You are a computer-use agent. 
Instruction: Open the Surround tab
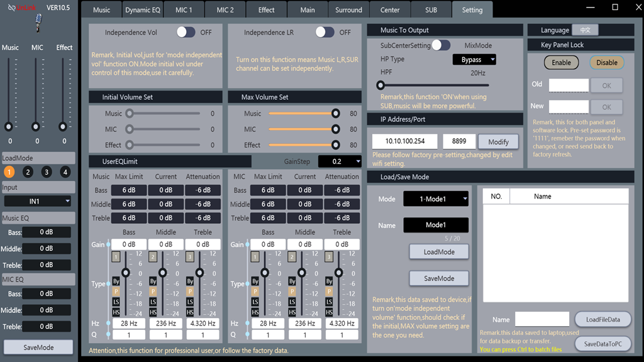pyautogui.click(x=348, y=10)
